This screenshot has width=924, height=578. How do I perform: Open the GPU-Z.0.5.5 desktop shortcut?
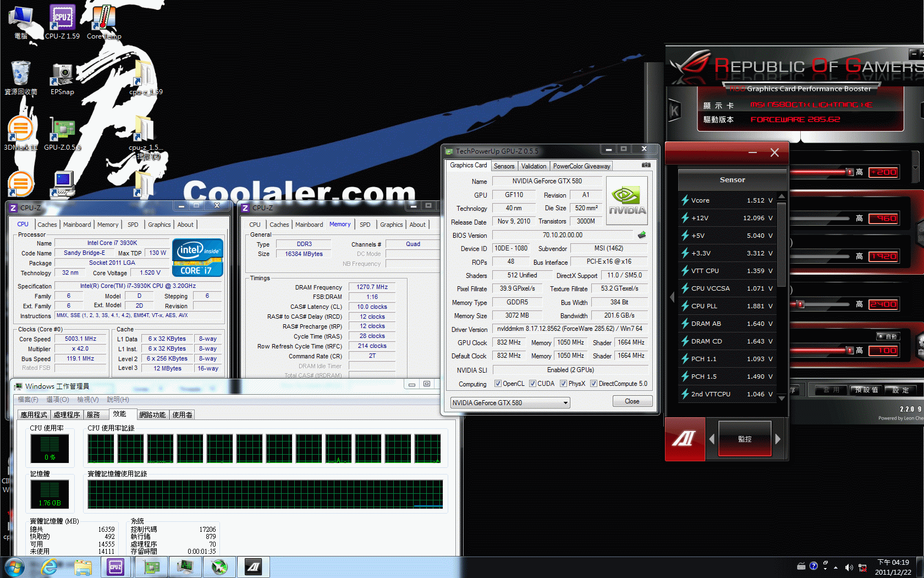62,134
